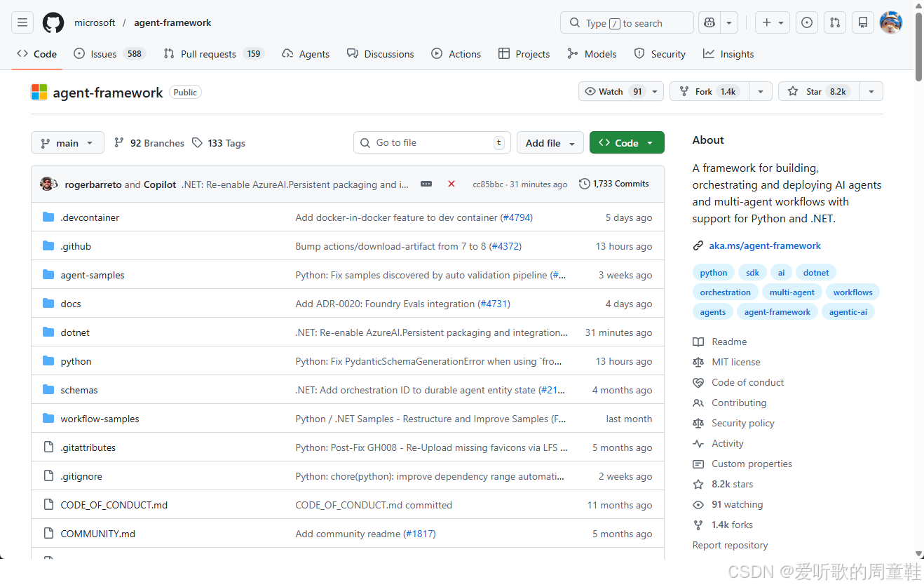Viewport: 924px width, 587px height.
Task: Open pull request #4794 link
Action: [x=517, y=217]
